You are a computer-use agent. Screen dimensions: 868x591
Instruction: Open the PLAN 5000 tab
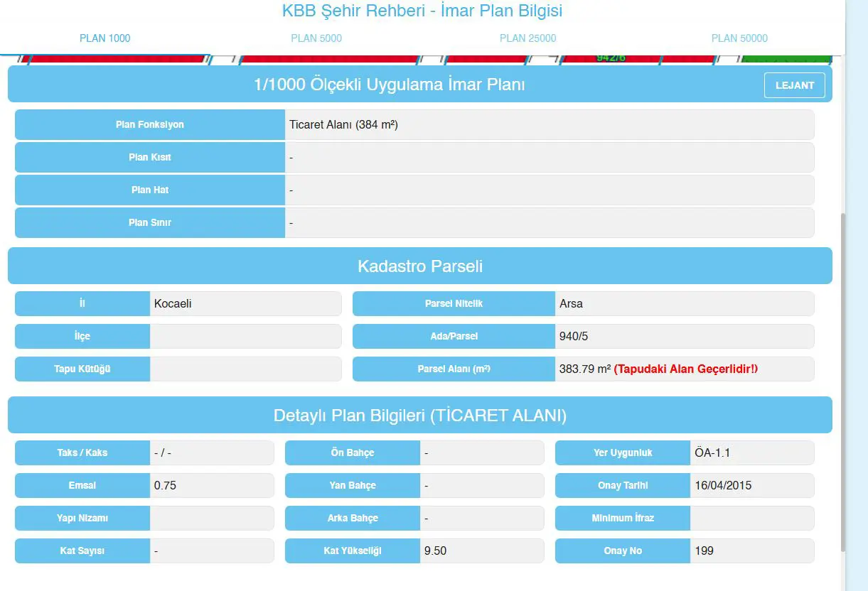click(x=316, y=38)
